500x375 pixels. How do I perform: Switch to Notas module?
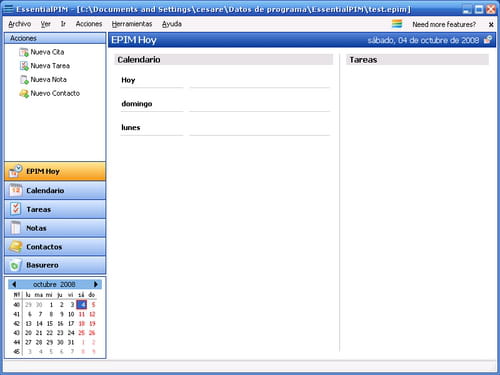click(x=55, y=228)
